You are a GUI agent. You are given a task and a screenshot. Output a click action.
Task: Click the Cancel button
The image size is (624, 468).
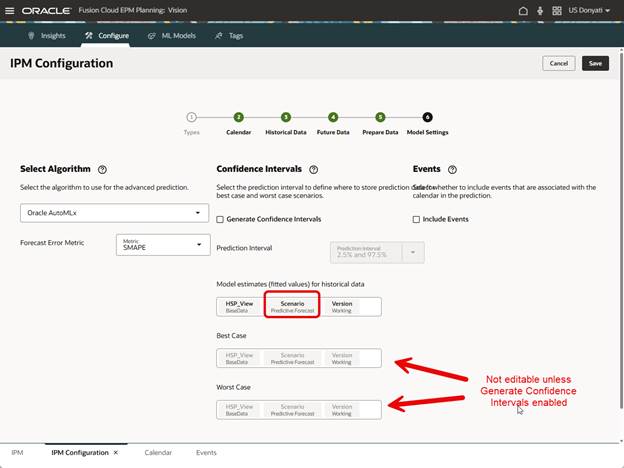[558, 63]
